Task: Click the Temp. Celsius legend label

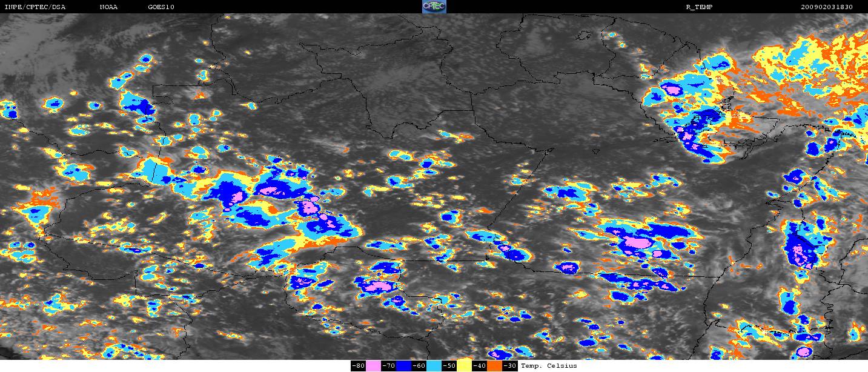Action: pos(549,365)
